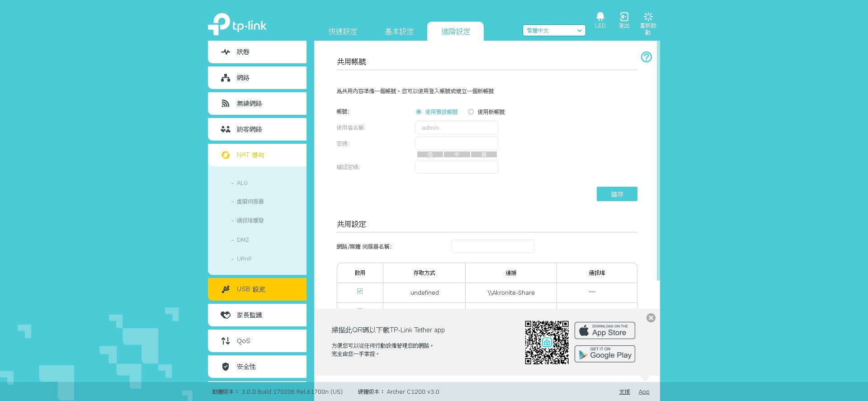Click the page vertical scrollbar
This screenshot has width=868, height=401.
coord(658,160)
